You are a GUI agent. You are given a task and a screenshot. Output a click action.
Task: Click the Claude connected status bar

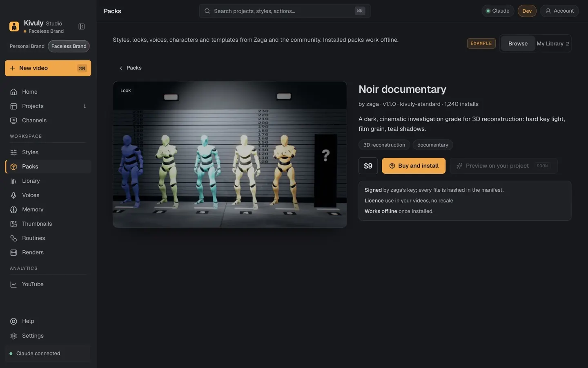[48, 353]
